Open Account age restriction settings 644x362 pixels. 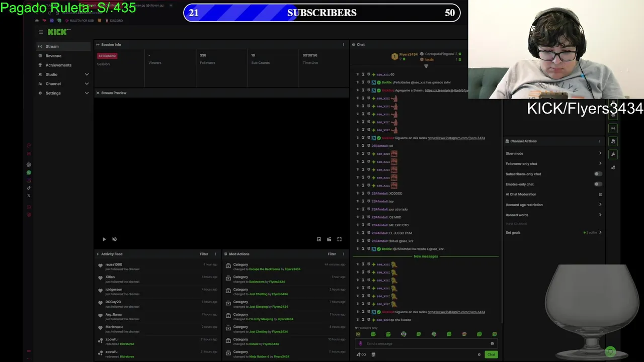553,205
